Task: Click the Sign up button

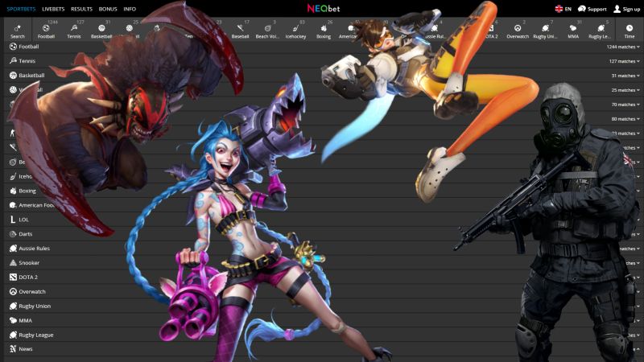Action: click(626, 9)
